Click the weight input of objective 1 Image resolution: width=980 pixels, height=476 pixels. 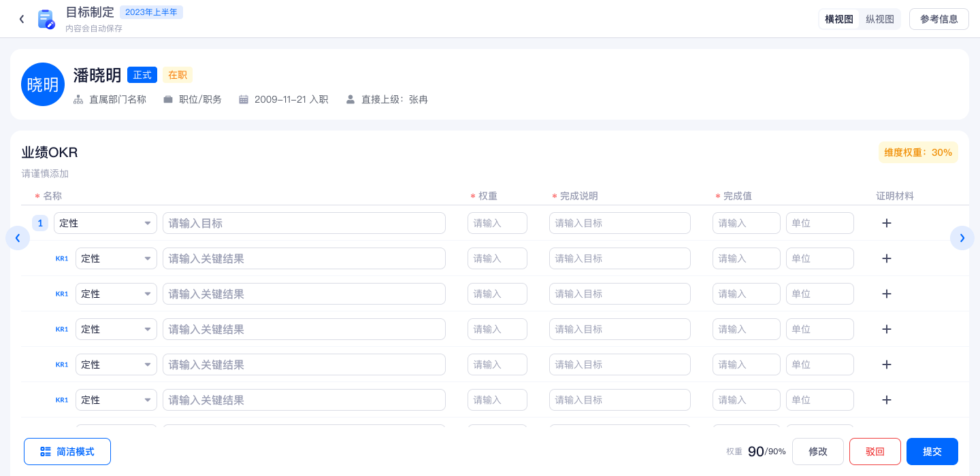(x=497, y=223)
